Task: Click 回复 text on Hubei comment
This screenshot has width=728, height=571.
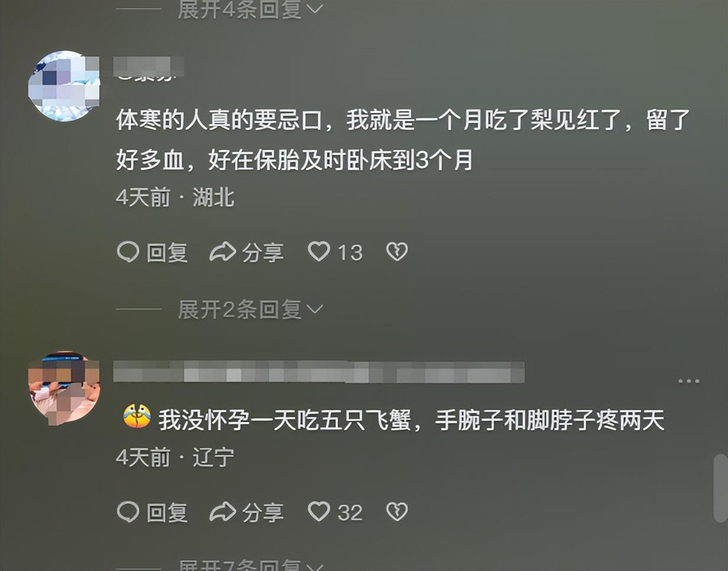Action: tap(167, 253)
